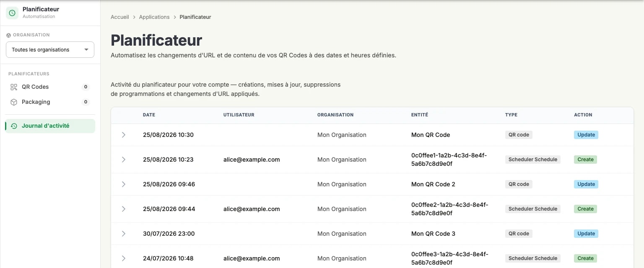
Task: Click the Planificateur clock logo icon
Action: [x=12, y=13]
